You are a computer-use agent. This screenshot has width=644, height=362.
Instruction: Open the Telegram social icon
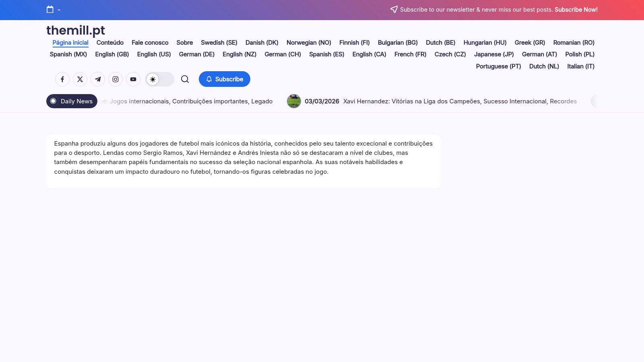(x=98, y=79)
